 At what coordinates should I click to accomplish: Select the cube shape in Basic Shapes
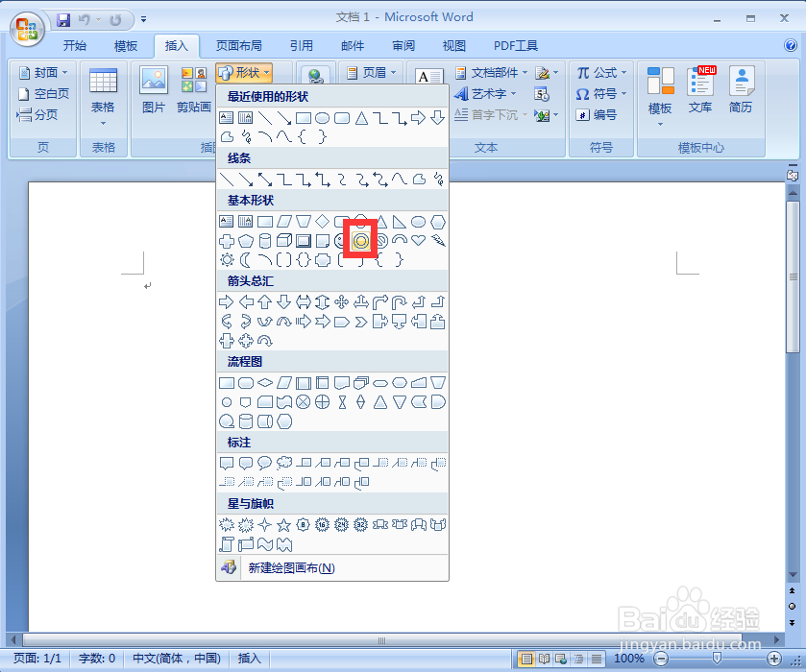point(284,240)
